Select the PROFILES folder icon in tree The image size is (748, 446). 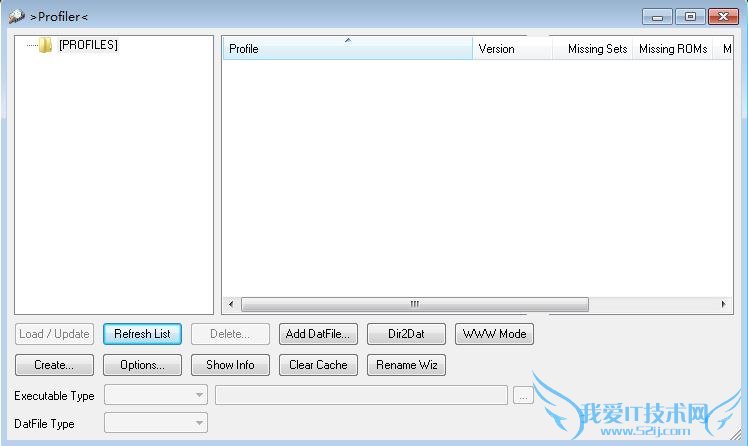[x=45, y=45]
